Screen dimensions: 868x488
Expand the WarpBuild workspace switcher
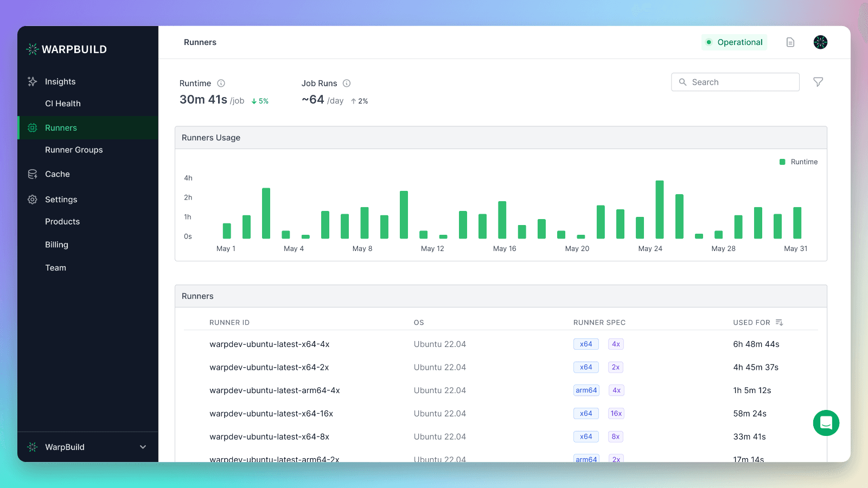[87, 447]
